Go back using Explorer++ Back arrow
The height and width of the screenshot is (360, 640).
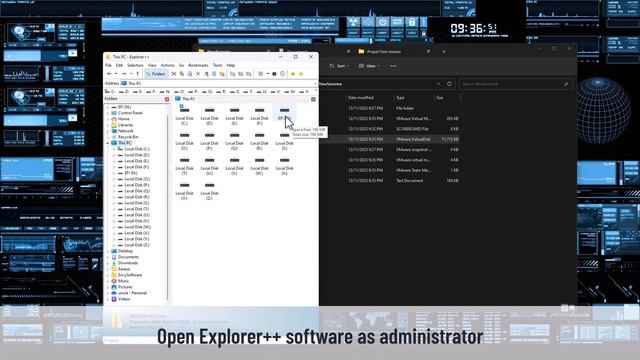click(x=109, y=74)
